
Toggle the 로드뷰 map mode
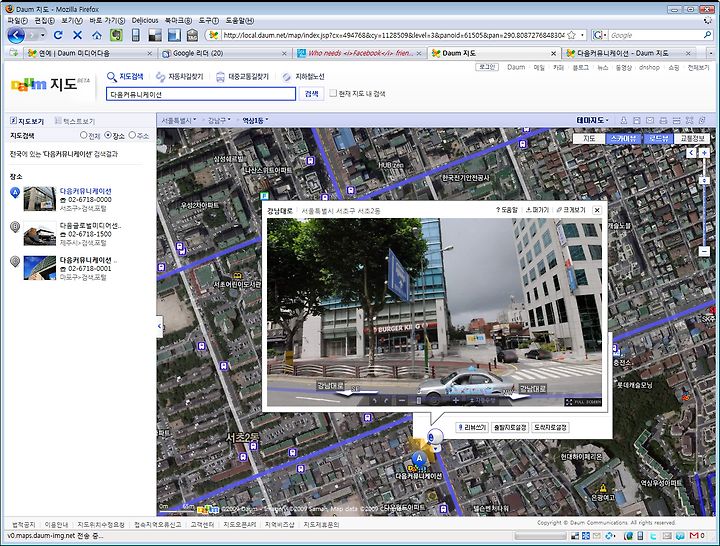658,138
